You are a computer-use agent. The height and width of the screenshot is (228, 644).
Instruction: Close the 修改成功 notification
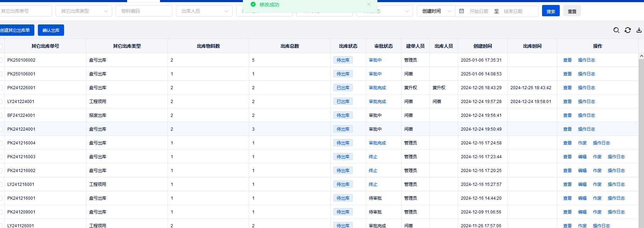point(369,5)
